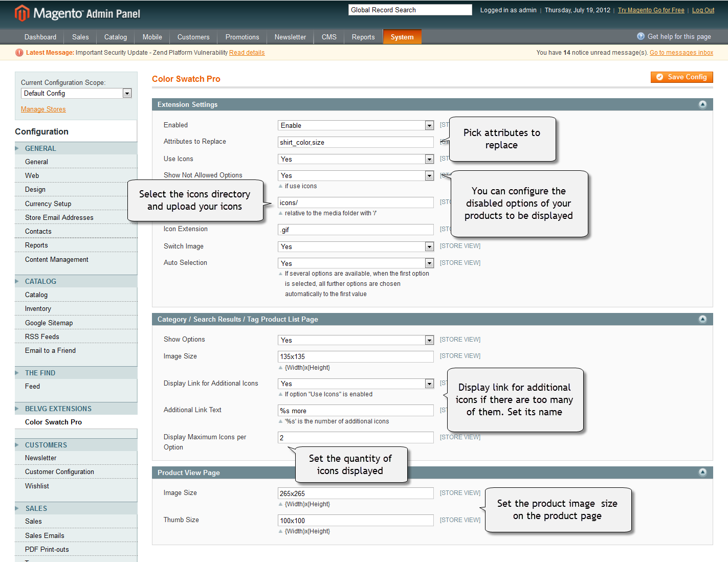Viewport: 728px width, 562px height.
Task: Open the Reports top menu
Action: (363, 37)
